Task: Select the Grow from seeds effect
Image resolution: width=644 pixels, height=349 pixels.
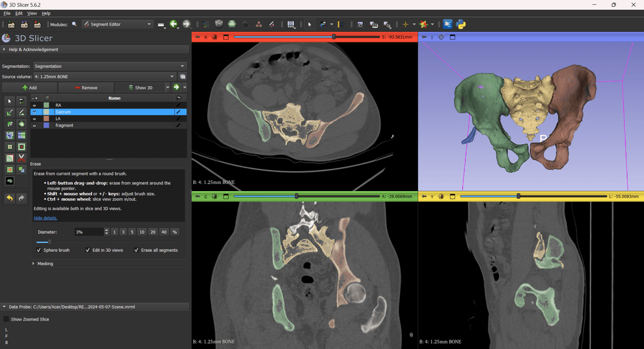Action: pyautogui.click(x=10, y=135)
